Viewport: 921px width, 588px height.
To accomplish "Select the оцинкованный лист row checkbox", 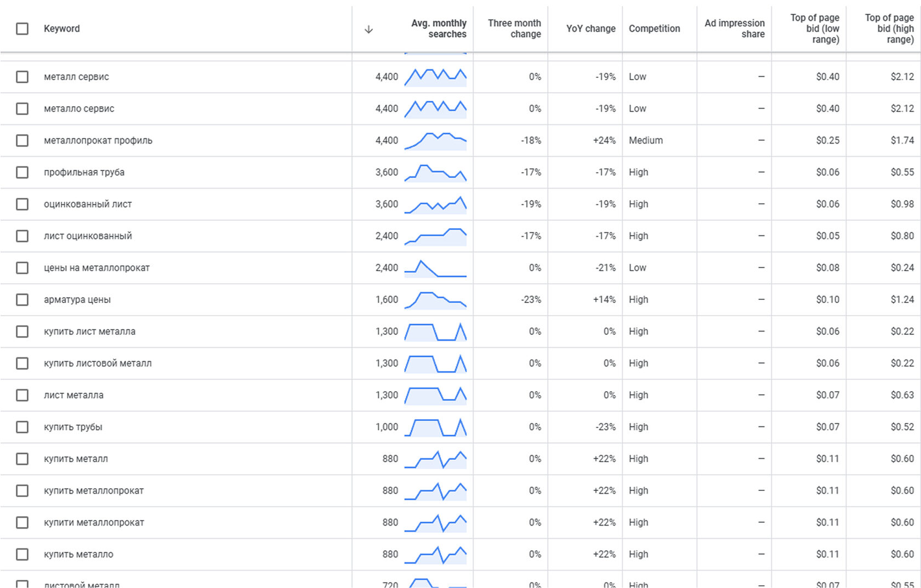I will coord(22,204).
